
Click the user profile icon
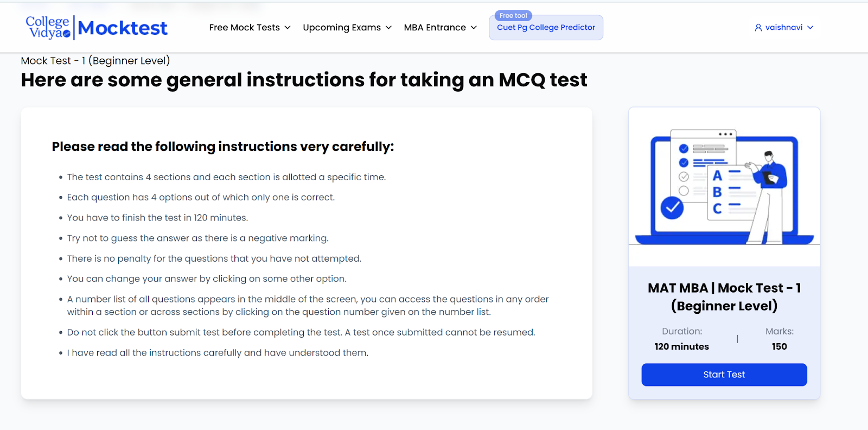(x=758, y=28)
